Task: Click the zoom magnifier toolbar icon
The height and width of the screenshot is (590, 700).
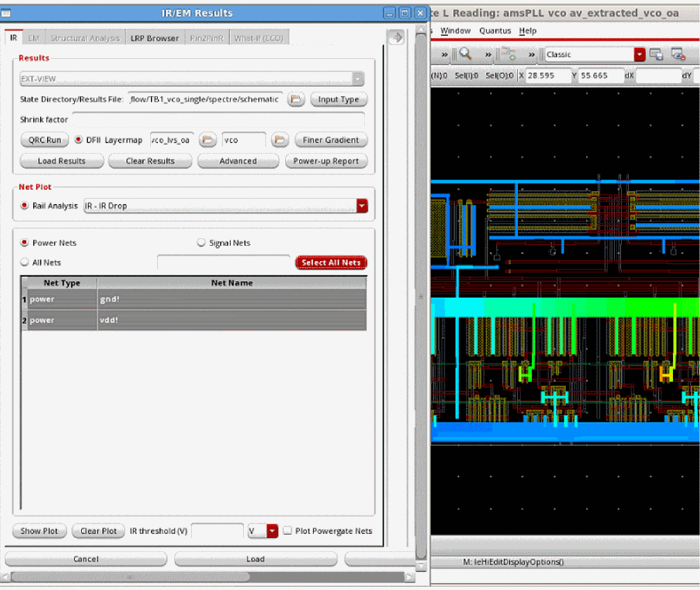Action: pyautogui.click(x=465, y=54)
